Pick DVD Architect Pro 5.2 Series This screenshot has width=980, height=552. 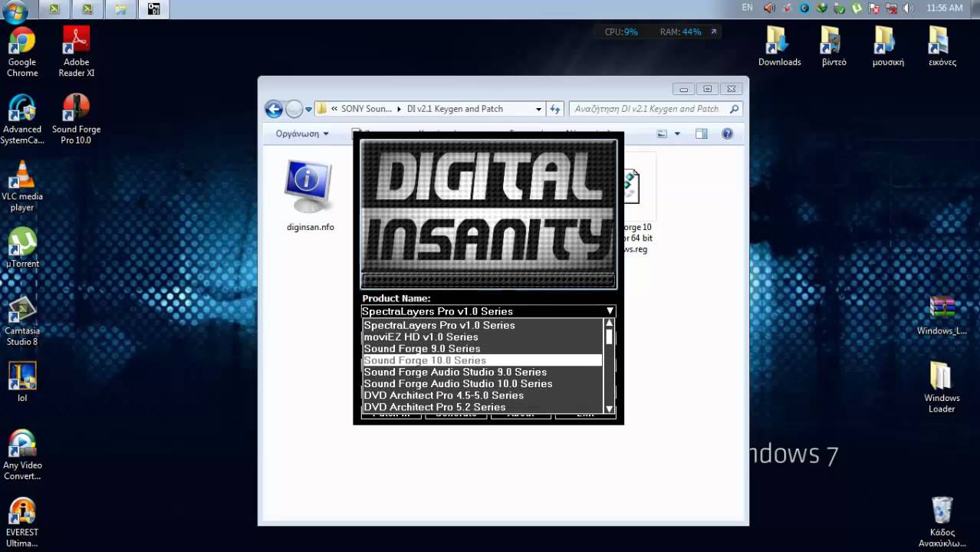point(482,407)
